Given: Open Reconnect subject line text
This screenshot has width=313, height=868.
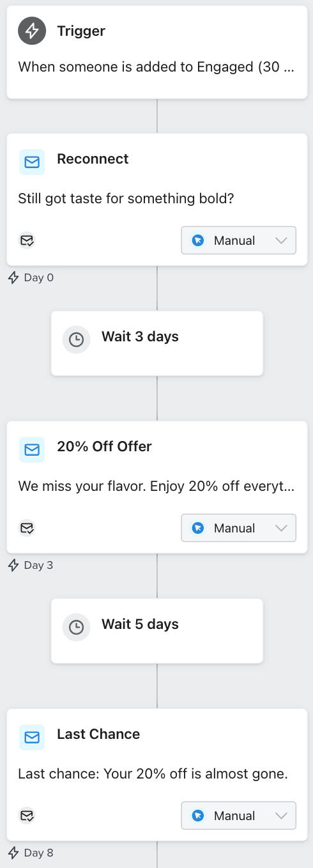Looking at the screenshot, I should 126,199.
